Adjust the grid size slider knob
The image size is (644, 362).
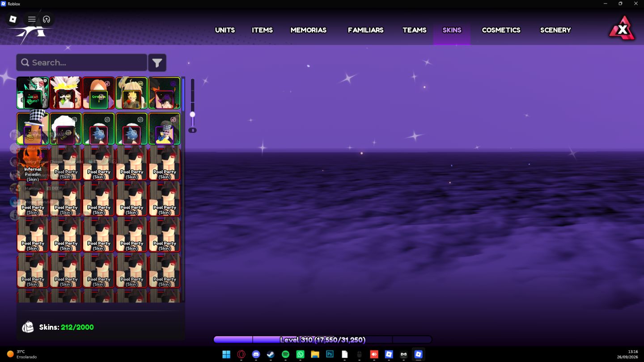[192, 114]
